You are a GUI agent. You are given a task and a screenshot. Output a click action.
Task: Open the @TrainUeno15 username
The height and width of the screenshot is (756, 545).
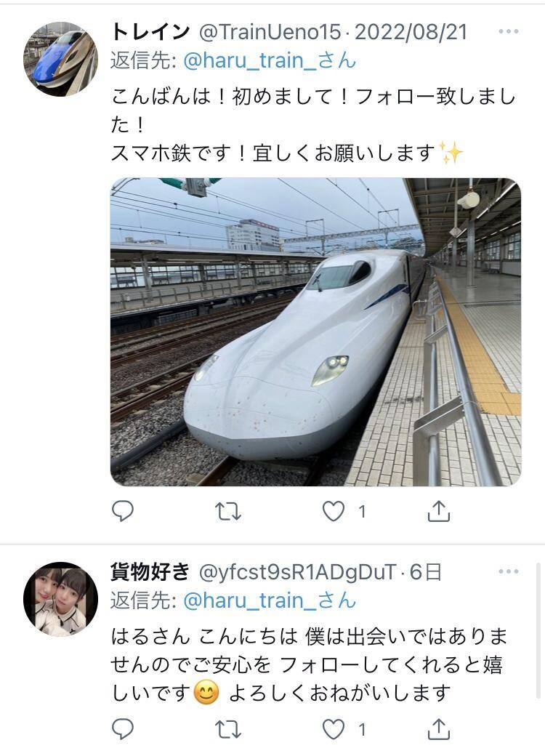coord(270,32)
